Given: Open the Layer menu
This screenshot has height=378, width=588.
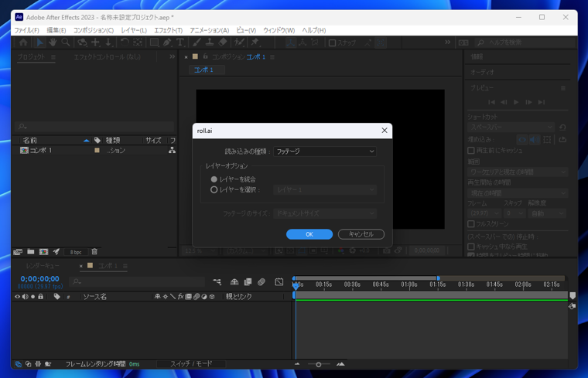Looking at the screenshot, I should tap(134, 30).
